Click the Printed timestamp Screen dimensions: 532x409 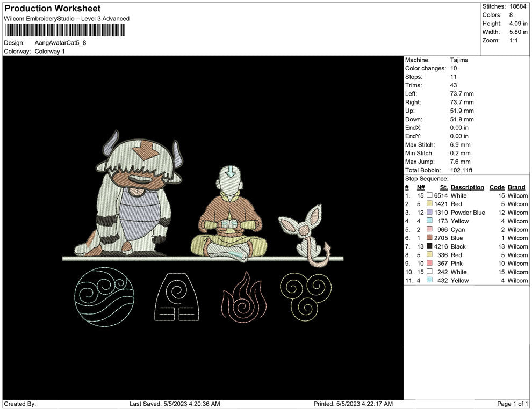pos(353,404)
